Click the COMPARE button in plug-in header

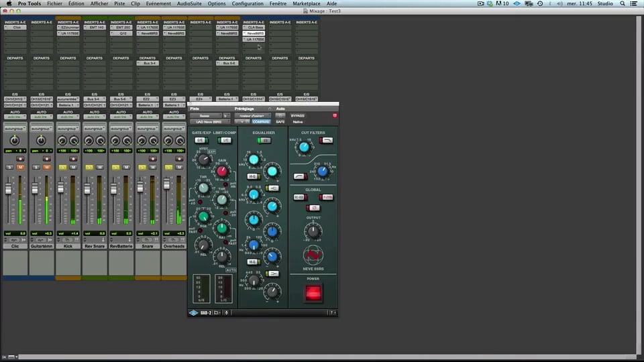[261, 122]
